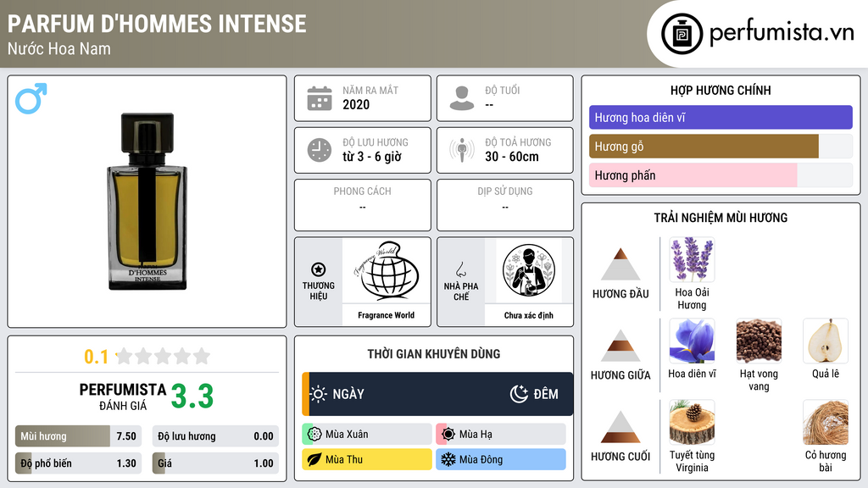Image resolution: width=868 pixels, height=488 pixels.
Task: Select the Cỏ hương bài vetiver image
Action: [x=826, y=422]
